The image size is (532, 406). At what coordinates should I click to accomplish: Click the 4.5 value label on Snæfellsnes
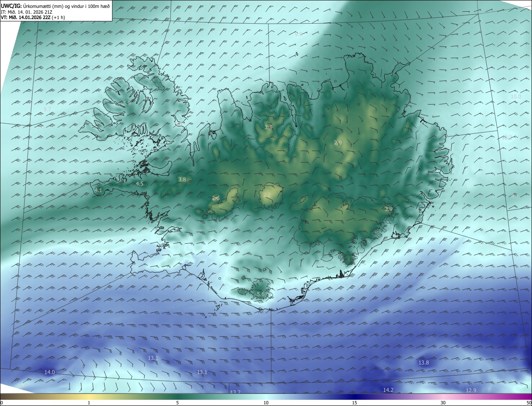pyautogui.click(x=140, y=183)
